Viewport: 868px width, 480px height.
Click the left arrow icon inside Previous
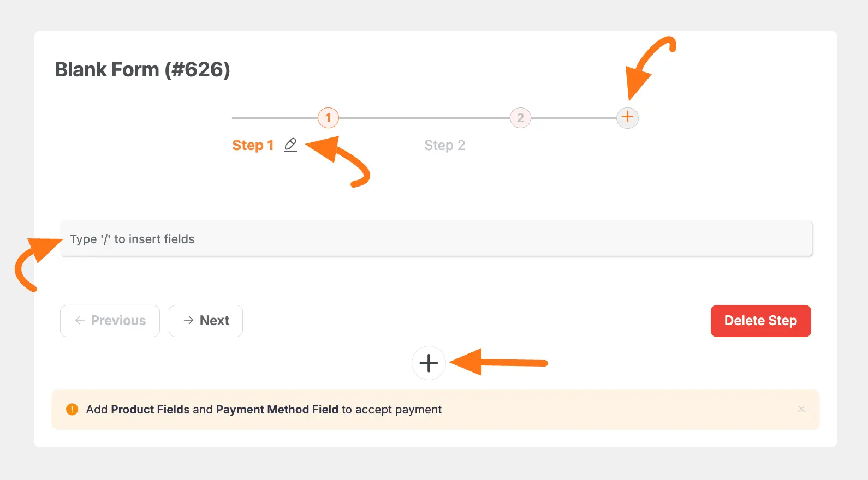pyautogui.click(x=80, y=321)
